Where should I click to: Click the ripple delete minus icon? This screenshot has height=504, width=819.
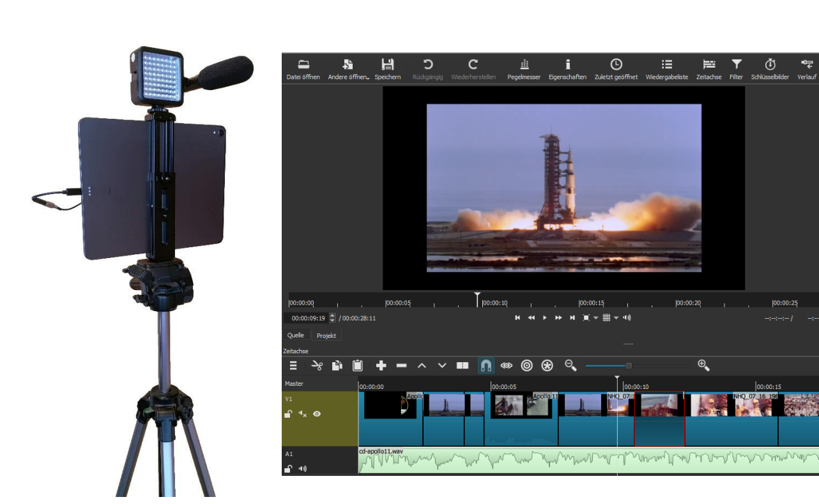(401, 365)
